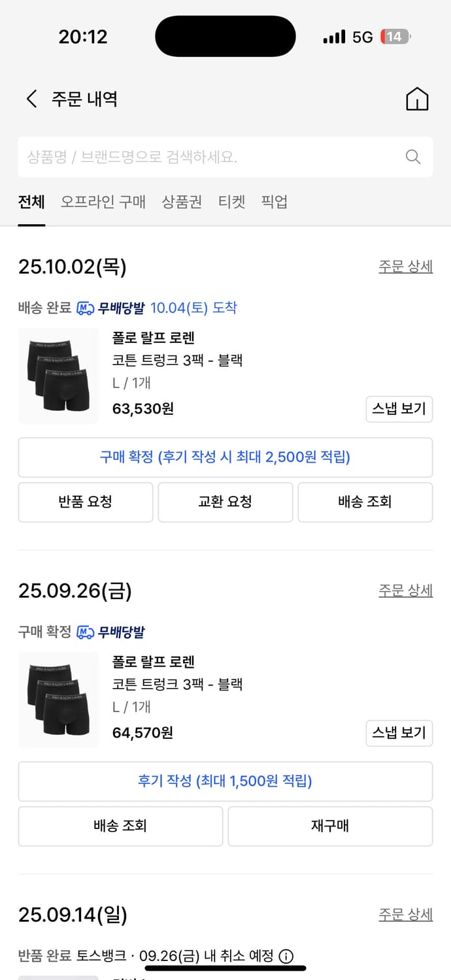Tap the search magnifier icon
Image resolution: width=451 pixels, height=980 pixels.
412,157
